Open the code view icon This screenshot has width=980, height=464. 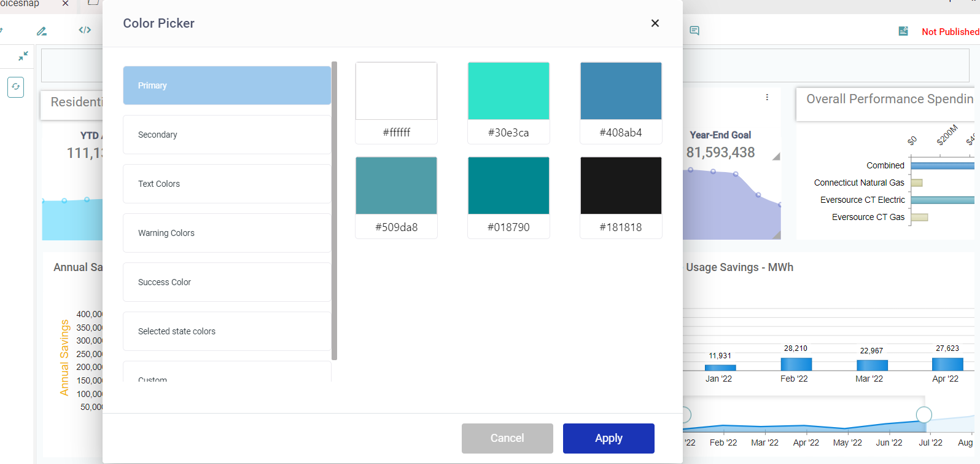85,30
